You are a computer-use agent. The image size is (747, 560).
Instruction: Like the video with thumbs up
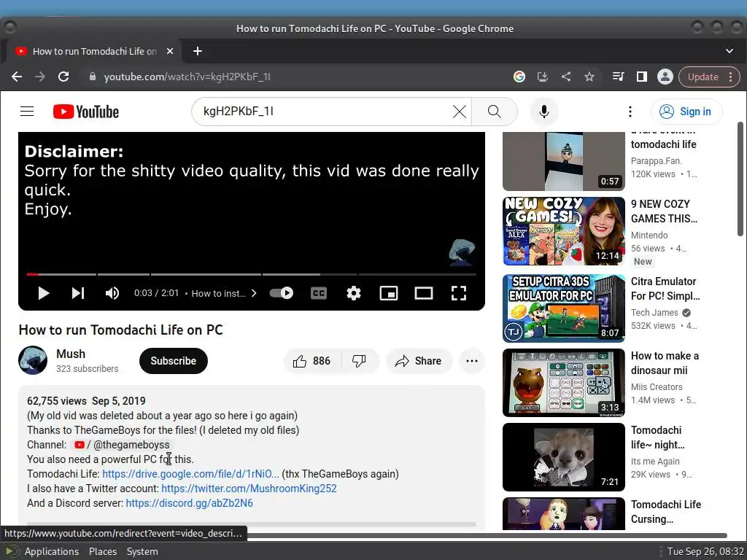pos(311,361)
